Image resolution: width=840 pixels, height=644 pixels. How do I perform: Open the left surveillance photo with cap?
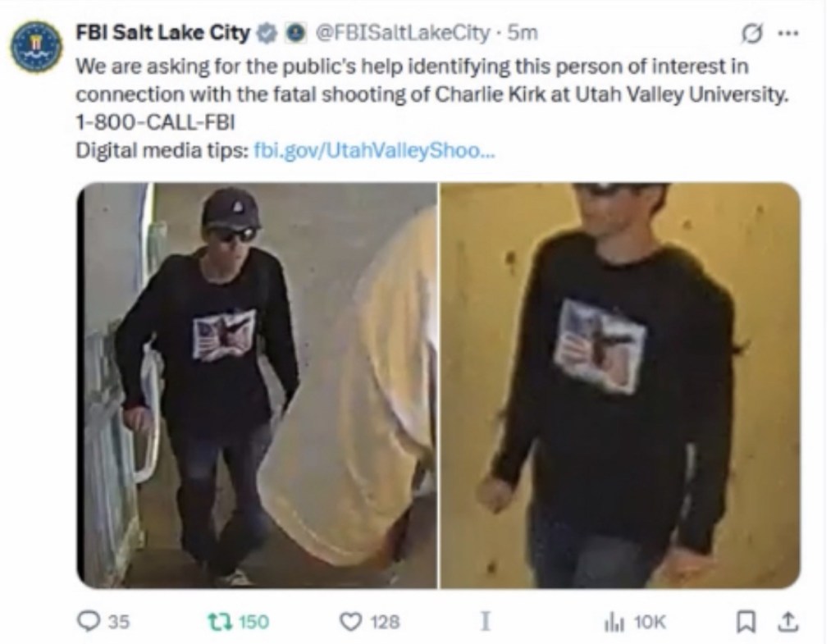coord(257,386)
